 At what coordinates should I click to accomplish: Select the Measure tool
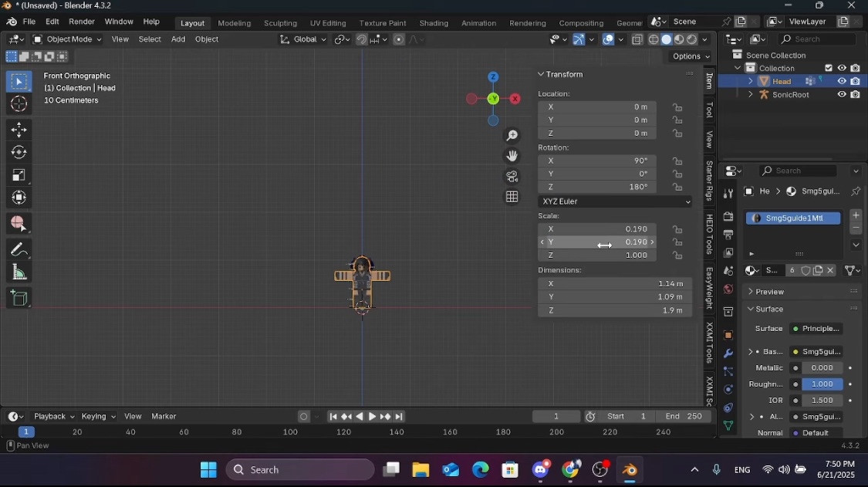19,272
